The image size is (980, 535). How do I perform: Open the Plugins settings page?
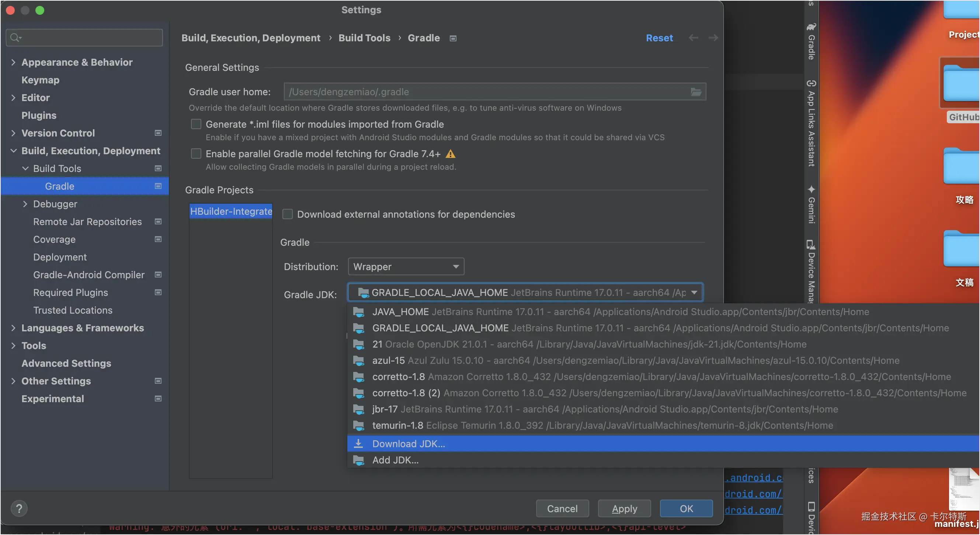coord(39,115)
